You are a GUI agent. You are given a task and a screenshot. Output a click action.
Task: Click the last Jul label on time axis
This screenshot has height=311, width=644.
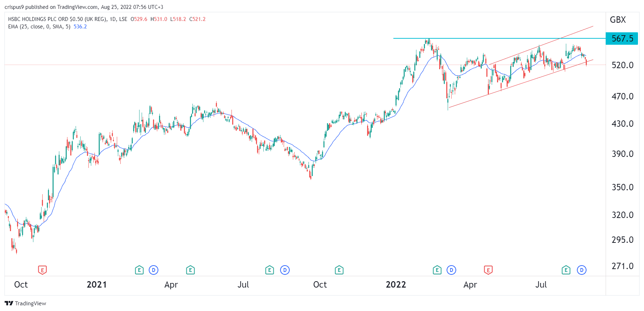click(x=541, y=285)
